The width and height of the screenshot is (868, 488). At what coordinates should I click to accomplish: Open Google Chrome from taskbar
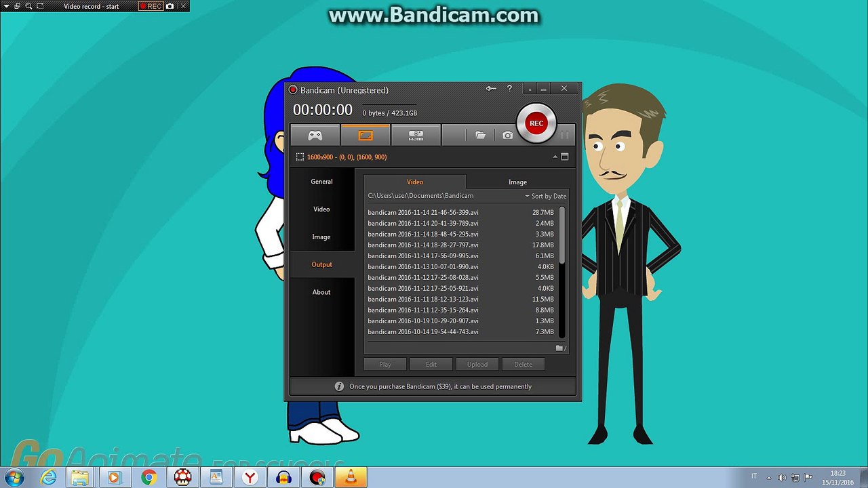[149, 477]
